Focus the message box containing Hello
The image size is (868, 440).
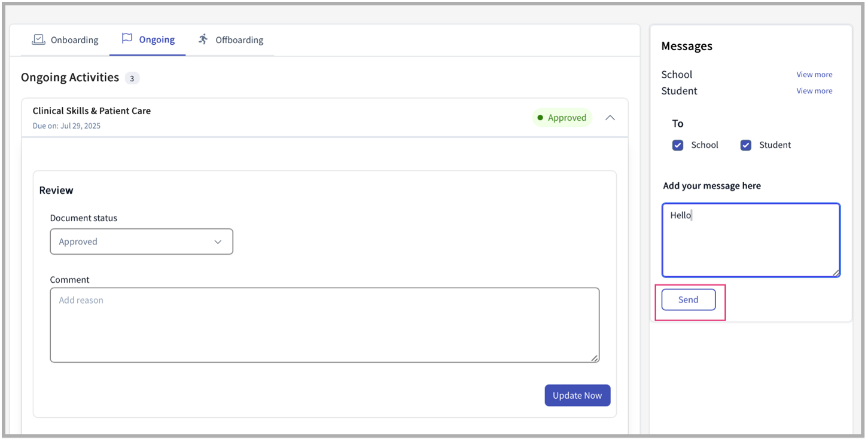751,240
